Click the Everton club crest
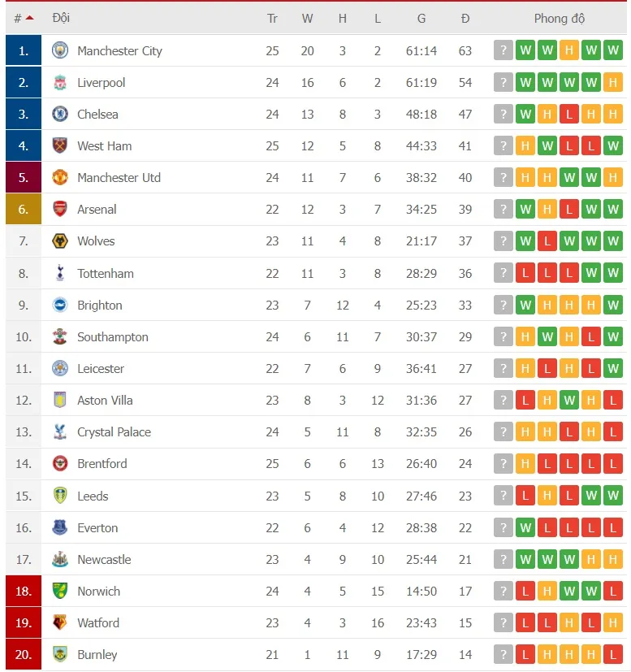This screenshot has height=672, width=631. [x=58, y=527]
